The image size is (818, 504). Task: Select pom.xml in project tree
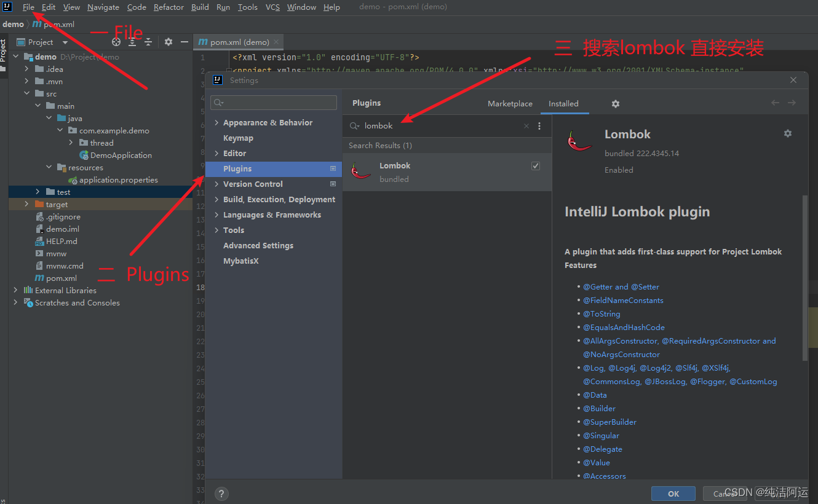click(x=56, y=278)
